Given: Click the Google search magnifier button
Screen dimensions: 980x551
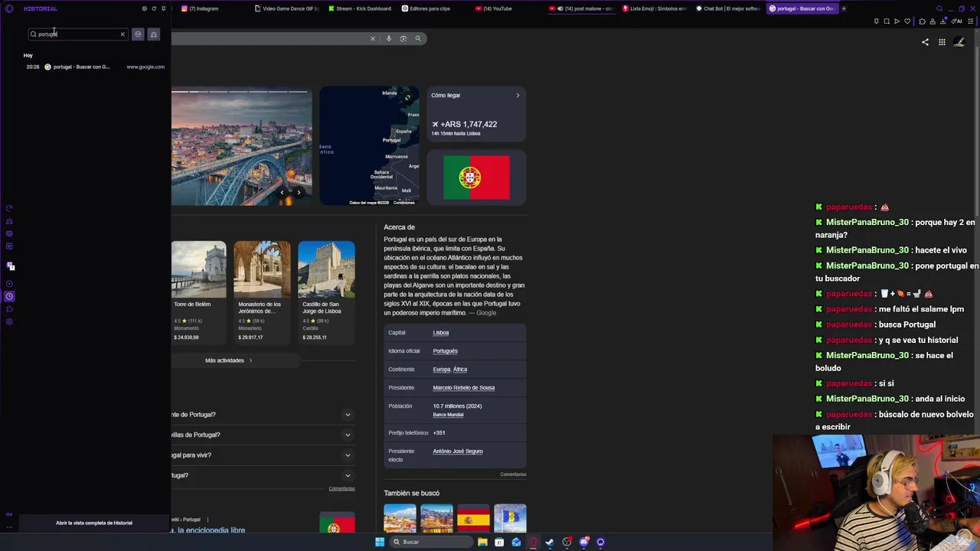Looking at the screenshot, I should 418,38.
